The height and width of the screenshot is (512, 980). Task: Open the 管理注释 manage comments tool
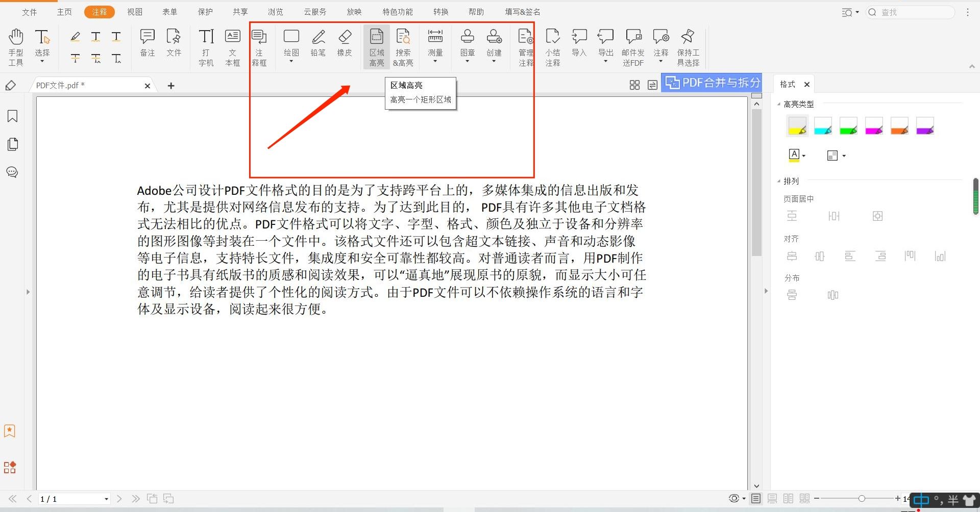(x=525, y=46)
